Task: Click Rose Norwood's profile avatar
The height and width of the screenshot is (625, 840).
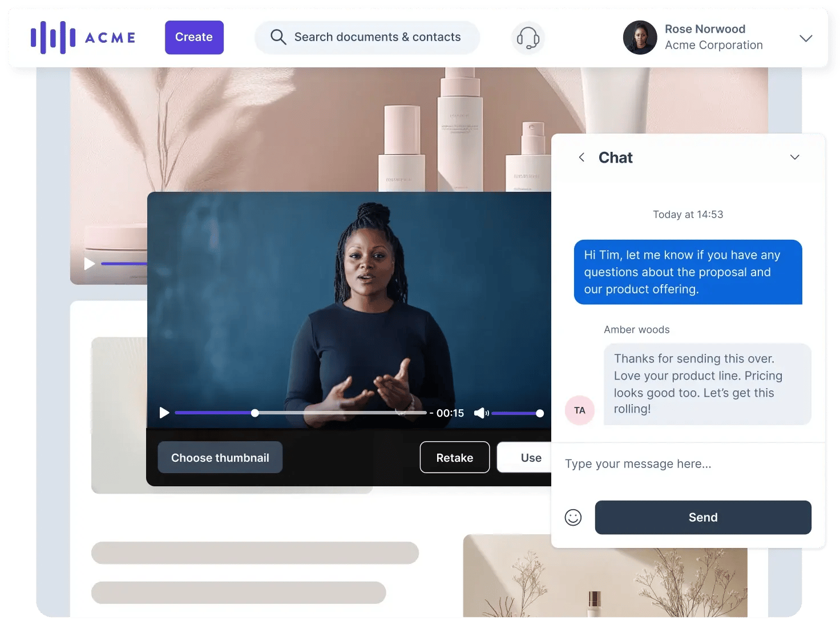Action: pyautogui.click(x=640, y=38)
